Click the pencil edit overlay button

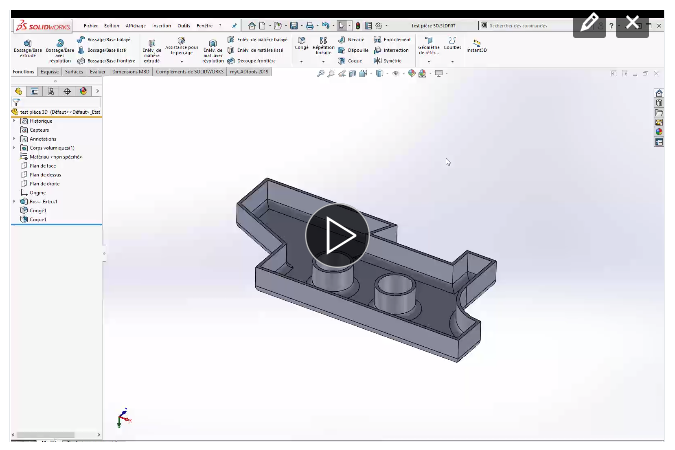pyautogui.click(x=589, y=23)
